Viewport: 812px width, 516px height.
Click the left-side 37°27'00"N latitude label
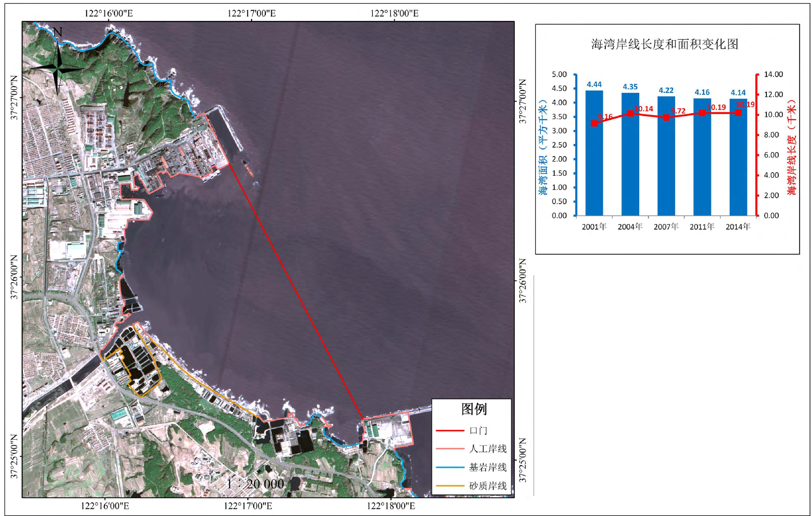[x=14, y=98]
